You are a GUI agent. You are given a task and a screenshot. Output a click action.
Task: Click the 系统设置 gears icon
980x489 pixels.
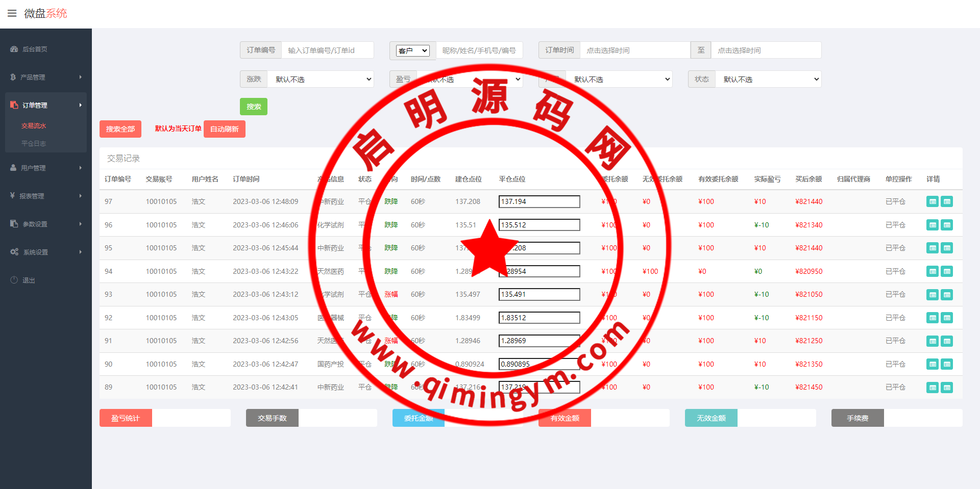coord(14,252)
